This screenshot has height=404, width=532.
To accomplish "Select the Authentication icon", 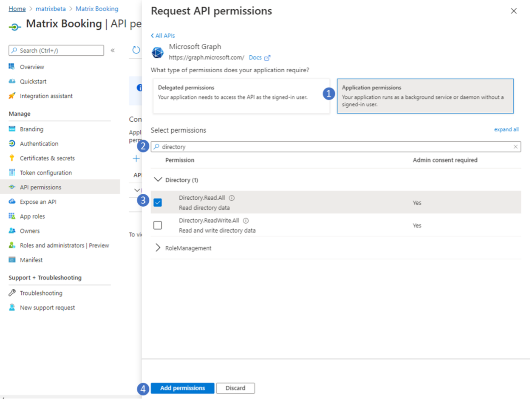I will 12,144.
